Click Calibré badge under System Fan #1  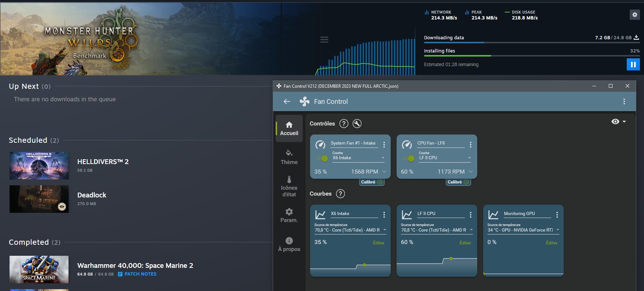tap(372, 182)
